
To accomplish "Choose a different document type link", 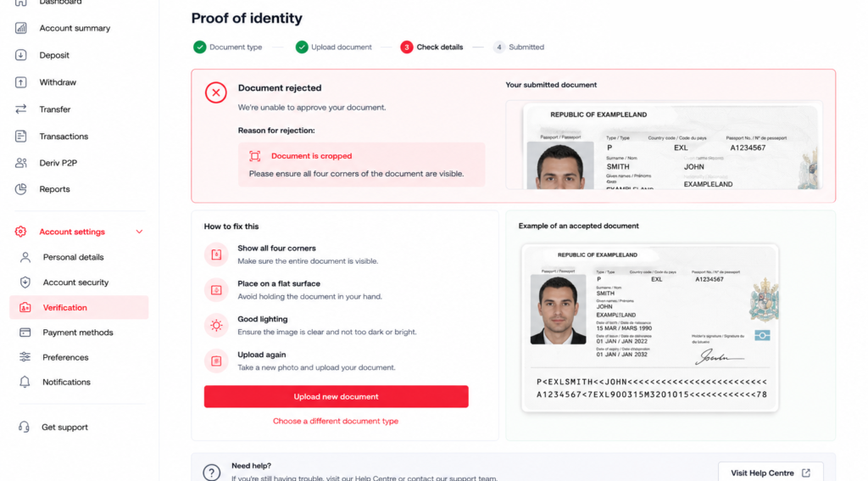I will coord(336,421).
